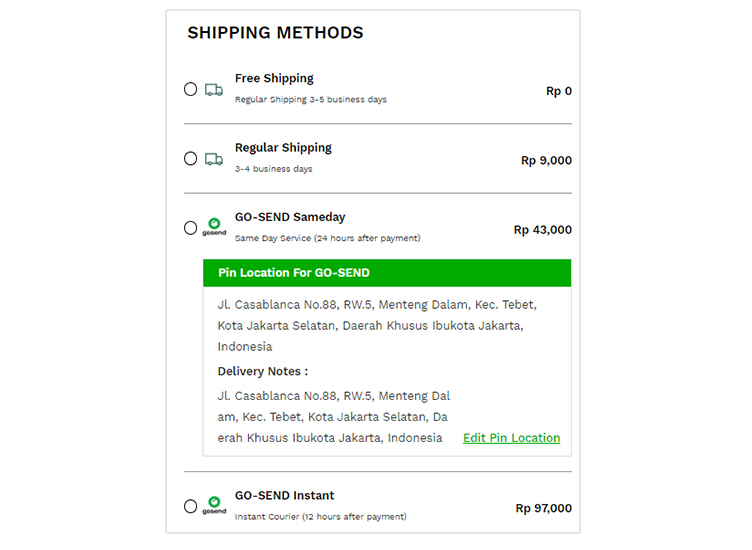This screenshot has width=752, height=550.
Task: Choose the GO-SEND Sameday radio button
Action: [190, 228]
